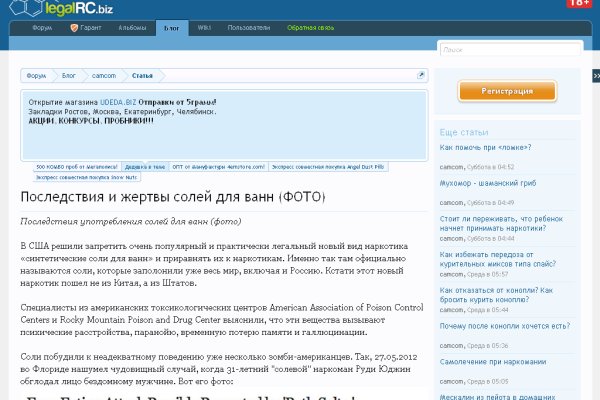Click Форум in the breadcrumb trail

(38, 75)
